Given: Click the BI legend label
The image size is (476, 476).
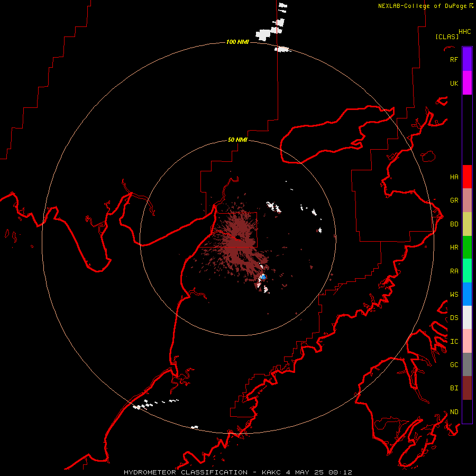Looking at the screenshot, I should (x=454, y=388).
